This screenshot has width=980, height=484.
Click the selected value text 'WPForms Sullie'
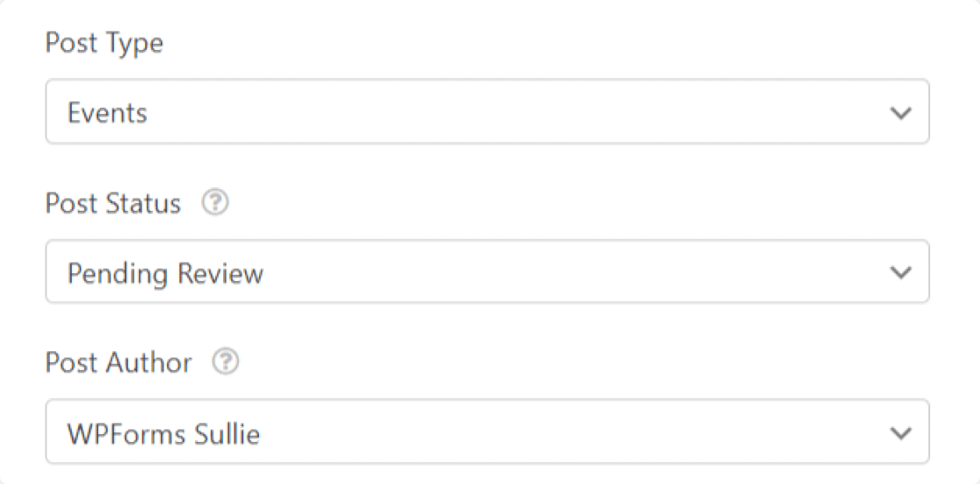(x=163, y=433)
